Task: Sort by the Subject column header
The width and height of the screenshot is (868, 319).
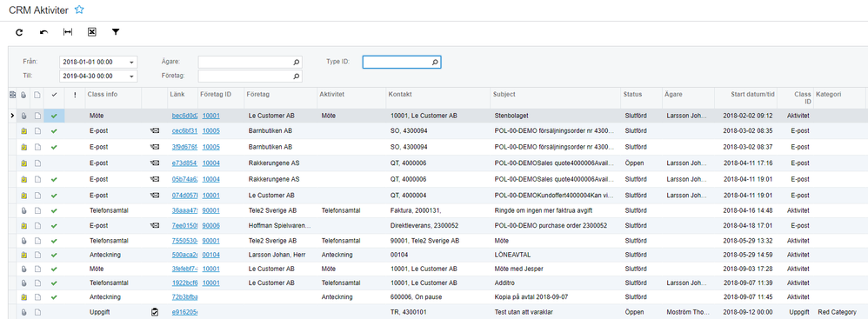Action: tap(504, 95)
